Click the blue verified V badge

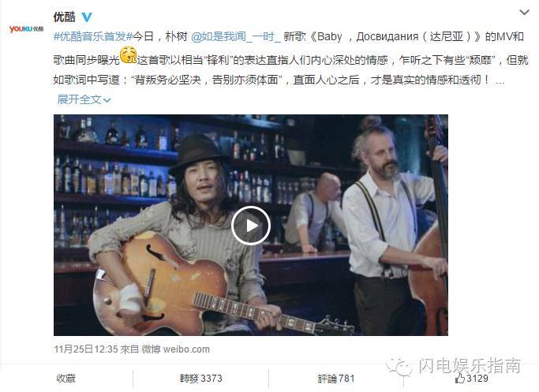(87, 17)
